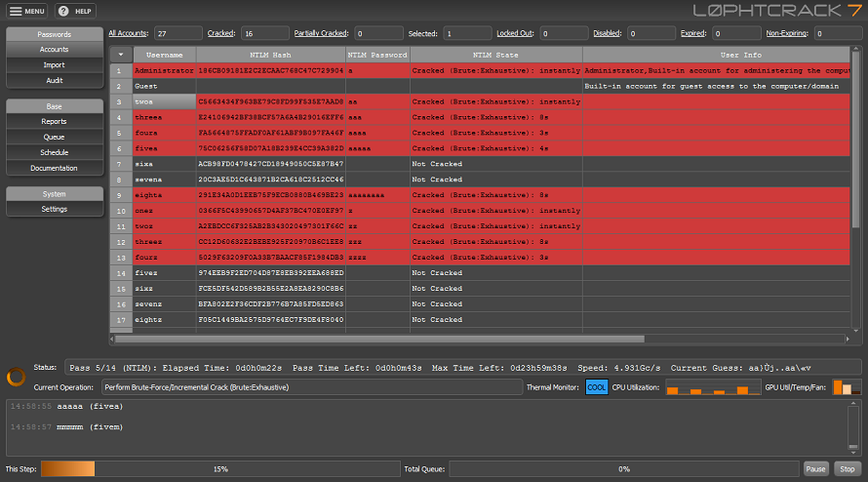Open the Settings page
868x482 pixels.
[x=55, y=209]
